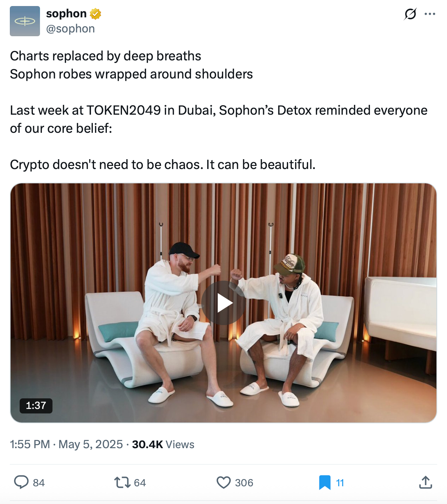Click the 64 reposts count
447x504 pixels.
140,483
